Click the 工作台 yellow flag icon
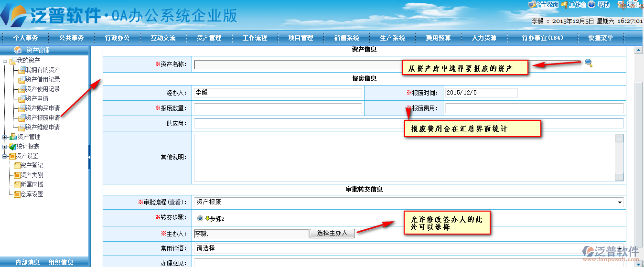The width and height of the screenshot is (644, 267). tap(564, 4)
